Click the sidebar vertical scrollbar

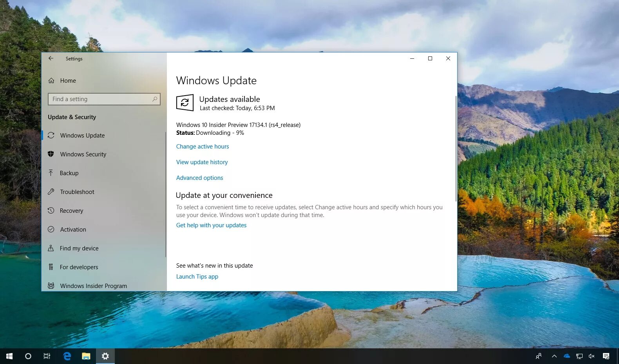[165, 194]
